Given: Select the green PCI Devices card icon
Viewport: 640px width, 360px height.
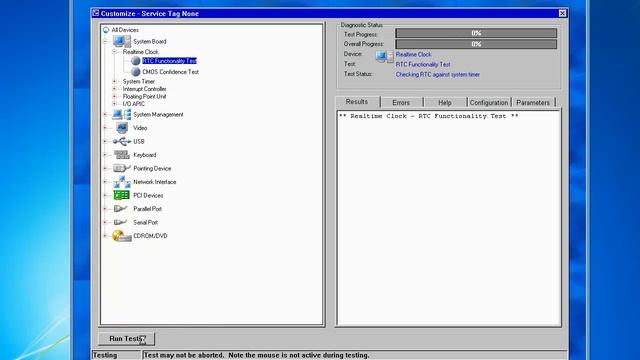Looking at the screenshot, I should tap(122, 195).
